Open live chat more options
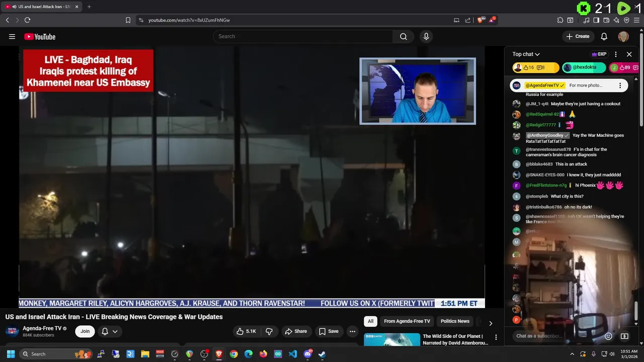Image resolution: width=644 pixels, height=362 pixels. pos(616,54)
